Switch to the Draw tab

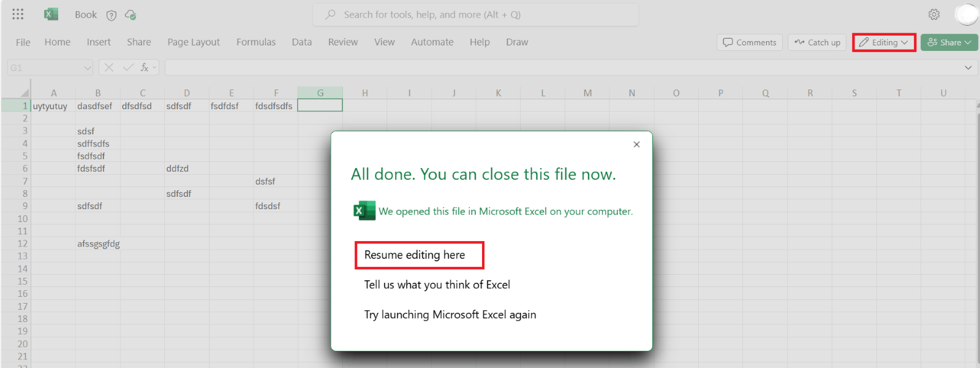517,42
